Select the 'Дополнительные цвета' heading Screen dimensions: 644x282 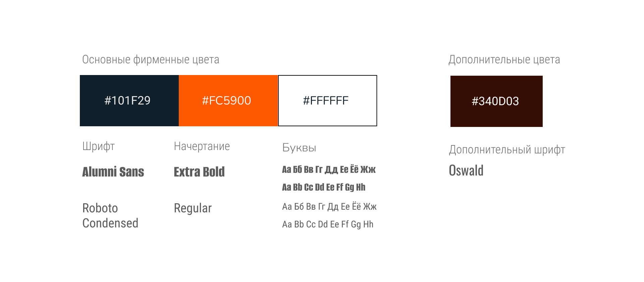click(x=504, y=60)
